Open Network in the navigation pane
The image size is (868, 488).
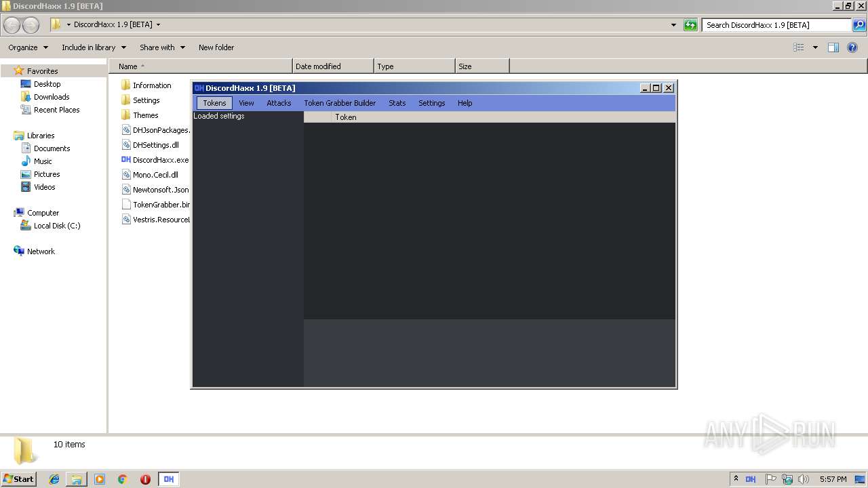click(41, 251)
